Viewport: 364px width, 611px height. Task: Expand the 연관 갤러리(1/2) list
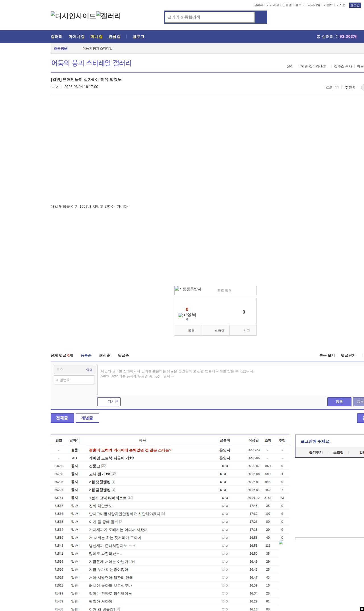point(314,66)
